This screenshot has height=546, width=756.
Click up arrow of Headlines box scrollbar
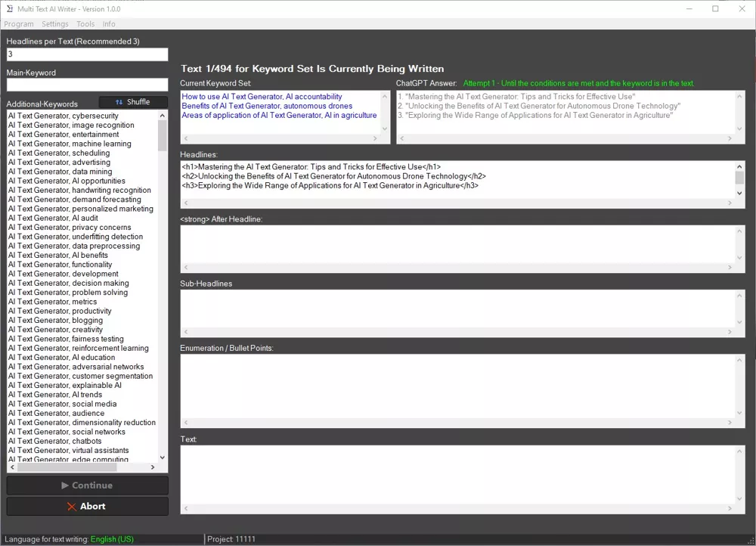tap(739, 166)
